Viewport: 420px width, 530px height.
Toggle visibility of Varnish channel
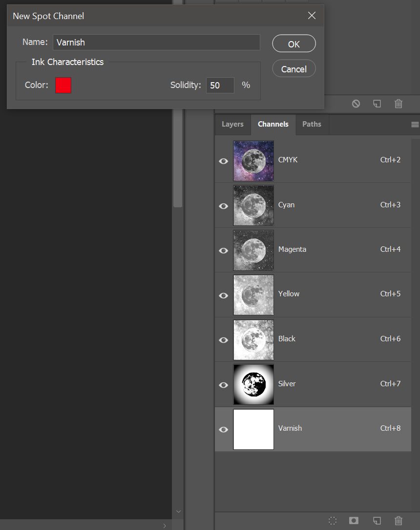pos(224,430)
